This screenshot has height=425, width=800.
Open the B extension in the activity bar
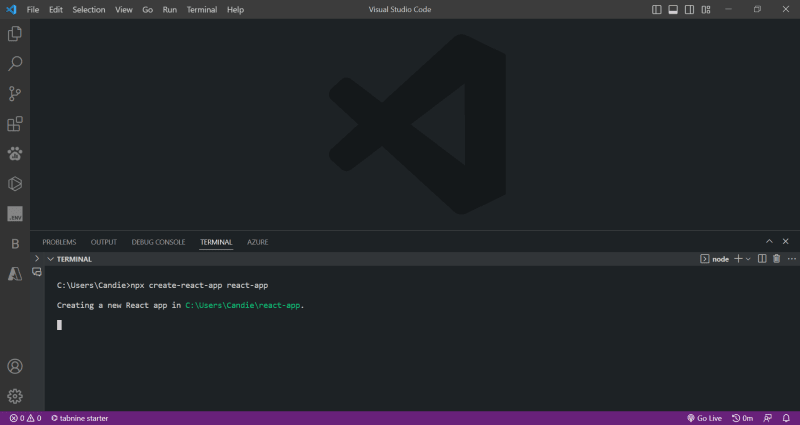point(15,244)
